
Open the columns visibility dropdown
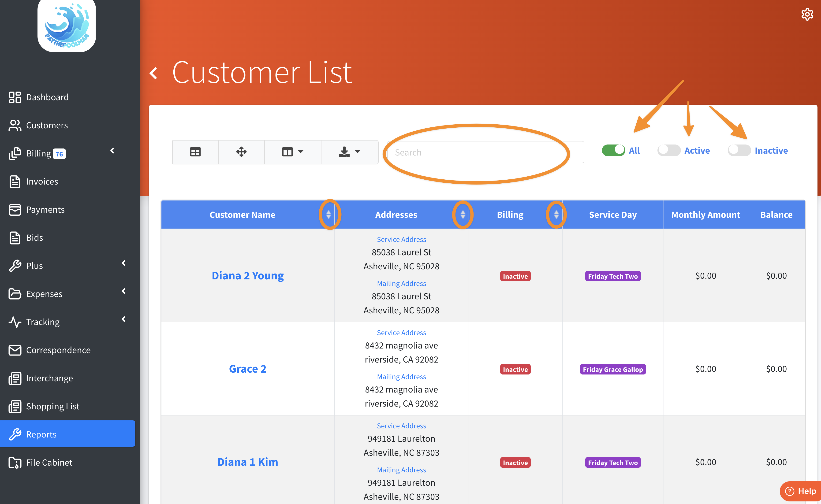(x=292, y=152)
